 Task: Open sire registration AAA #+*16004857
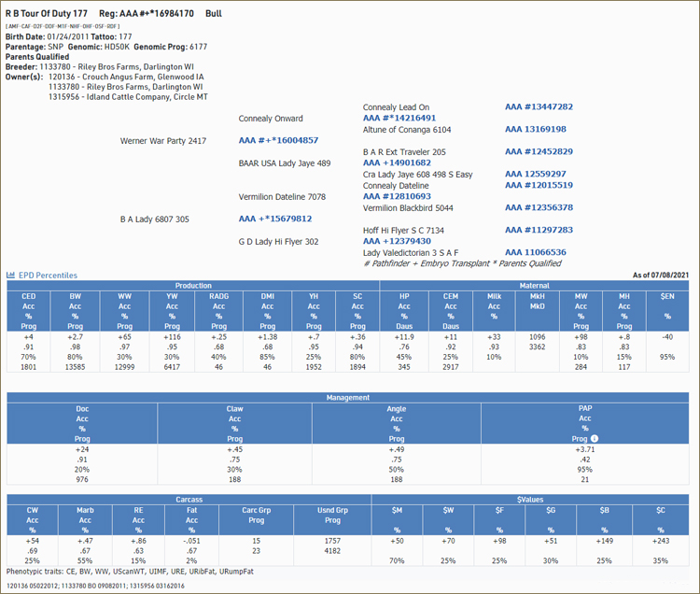click(278, 141)
